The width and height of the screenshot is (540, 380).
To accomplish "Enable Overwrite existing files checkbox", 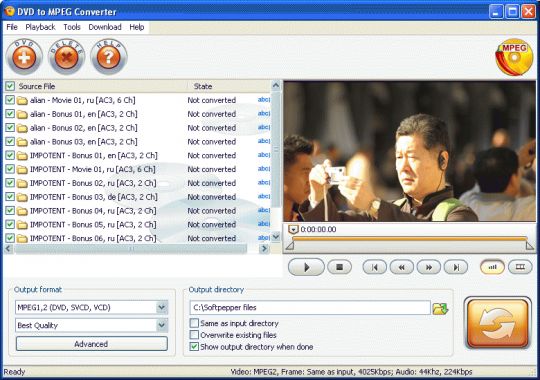I will [194, 335].
